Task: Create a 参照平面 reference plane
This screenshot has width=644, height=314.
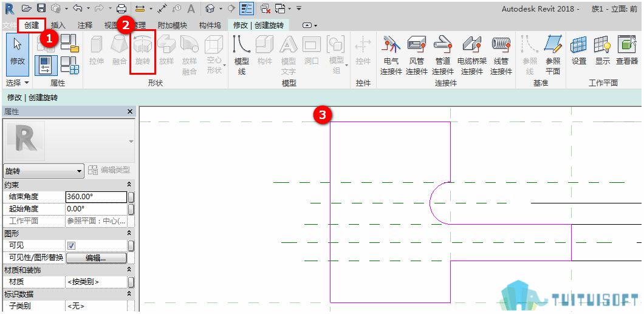Action: [x=553, y=55]
